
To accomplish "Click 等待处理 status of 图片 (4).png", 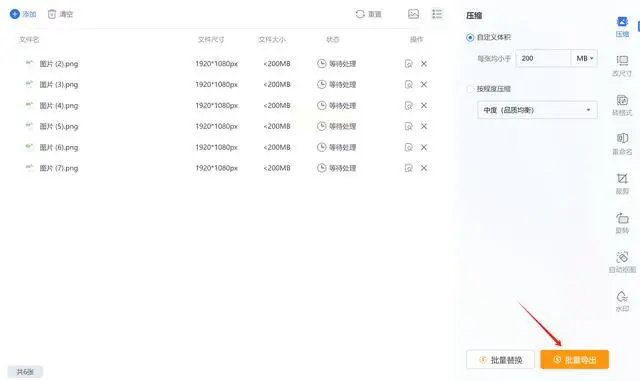I will point(336,105).
